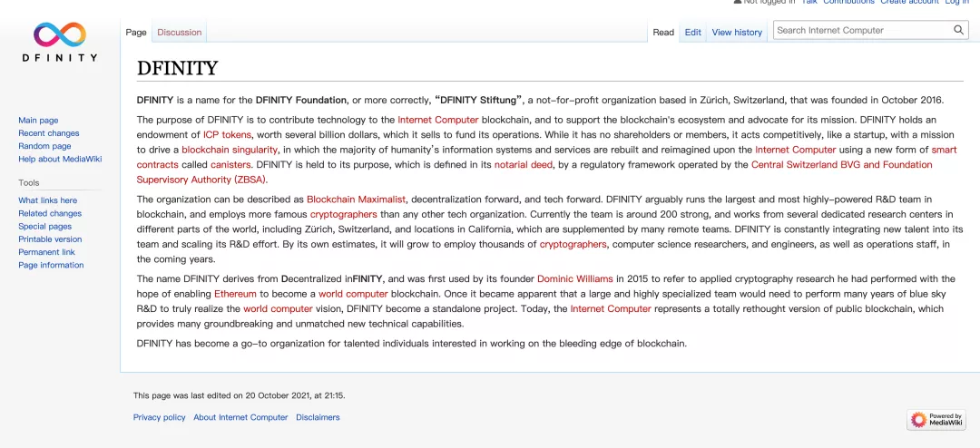Open the canisters link
Screen dimensions: 980x448
230,164
